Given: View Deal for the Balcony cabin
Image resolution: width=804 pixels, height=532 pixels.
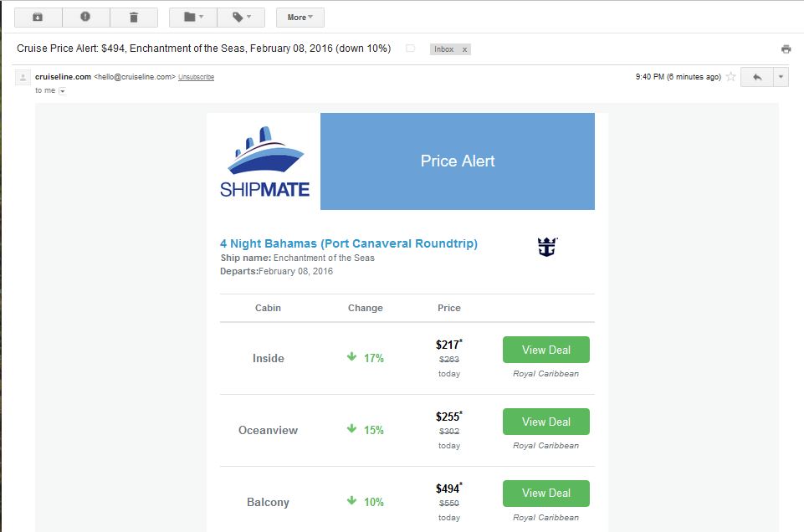Looking at the screenshot, I should tap(546, 493).
